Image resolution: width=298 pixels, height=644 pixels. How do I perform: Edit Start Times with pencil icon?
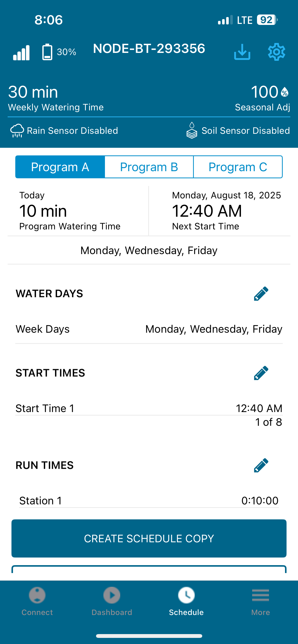pos(261,373)
